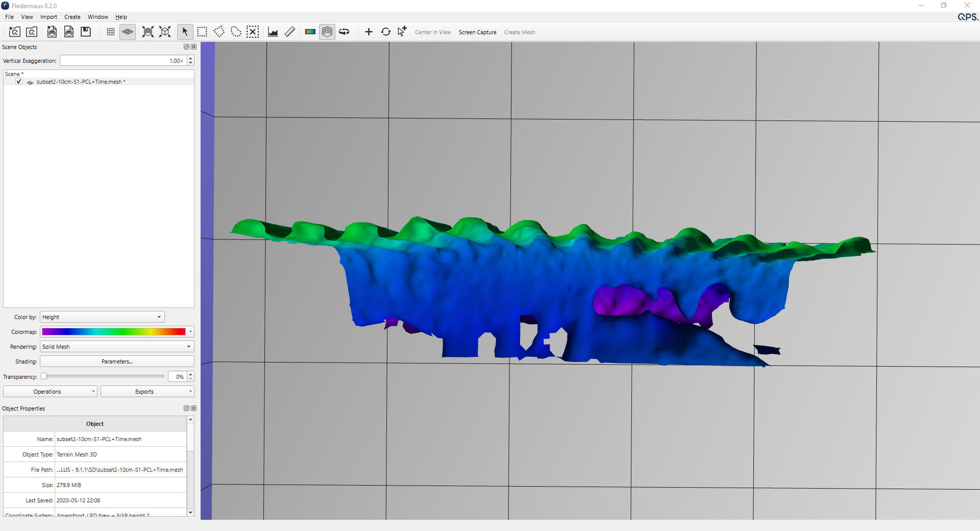Image resolution: width=980 pixels, height=531 pixels.
Task: Select the polygon selection tool
Action: tap(219, 32)
